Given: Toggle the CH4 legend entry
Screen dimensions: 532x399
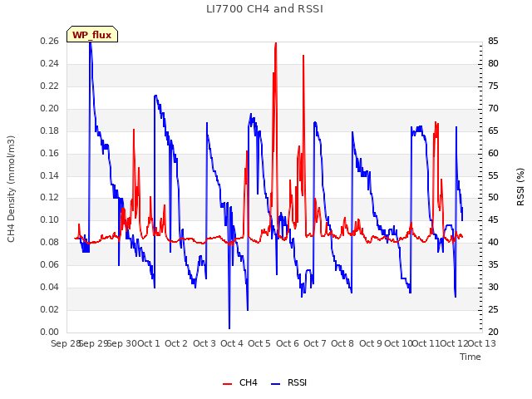Looking at the screenshot, I should click(x=240, y=382).
